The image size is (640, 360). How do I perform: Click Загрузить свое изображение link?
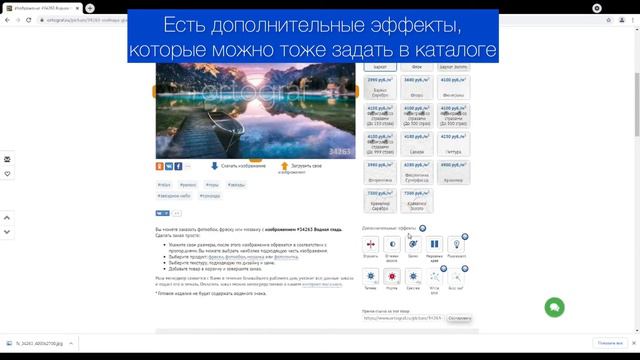coord(300,169)
